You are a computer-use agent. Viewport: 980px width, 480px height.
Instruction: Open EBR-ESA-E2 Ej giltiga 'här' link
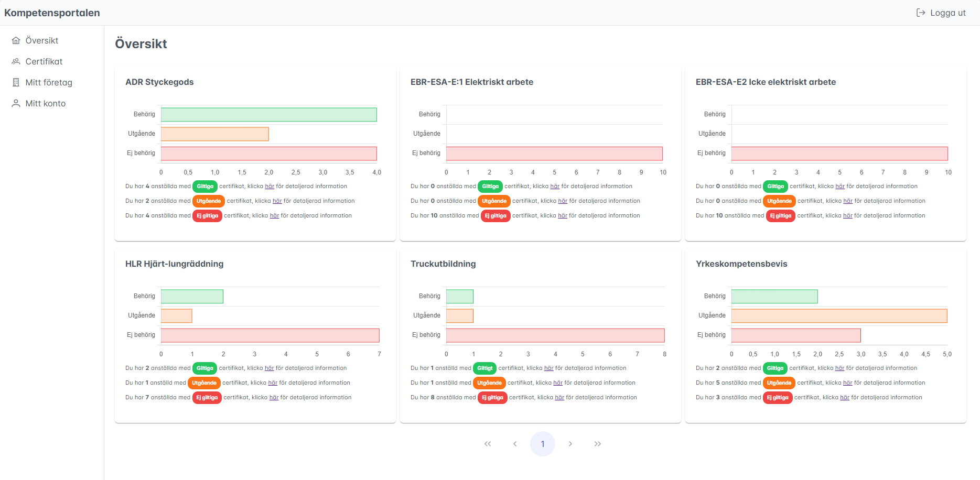[x=848, y=215]
